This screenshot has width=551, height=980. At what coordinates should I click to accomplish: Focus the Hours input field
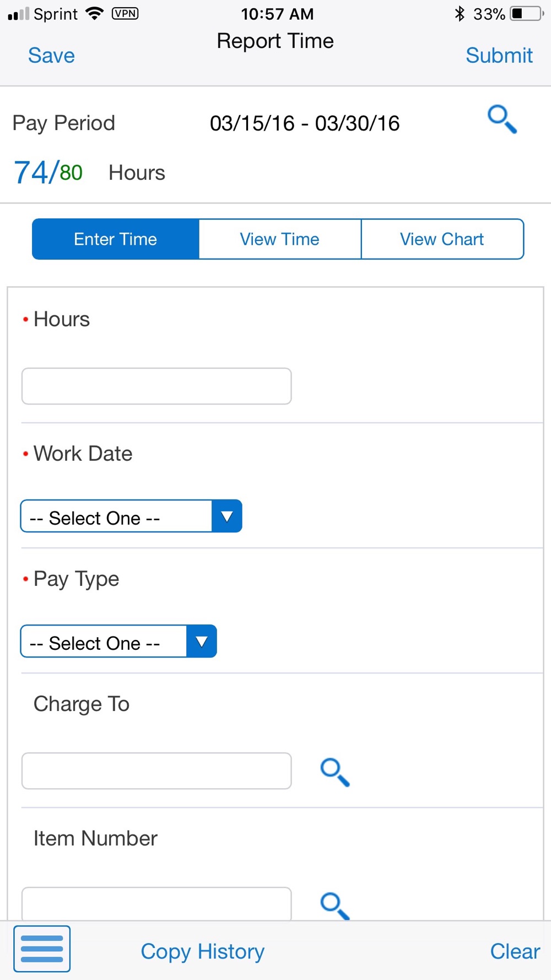coord(156,386)
